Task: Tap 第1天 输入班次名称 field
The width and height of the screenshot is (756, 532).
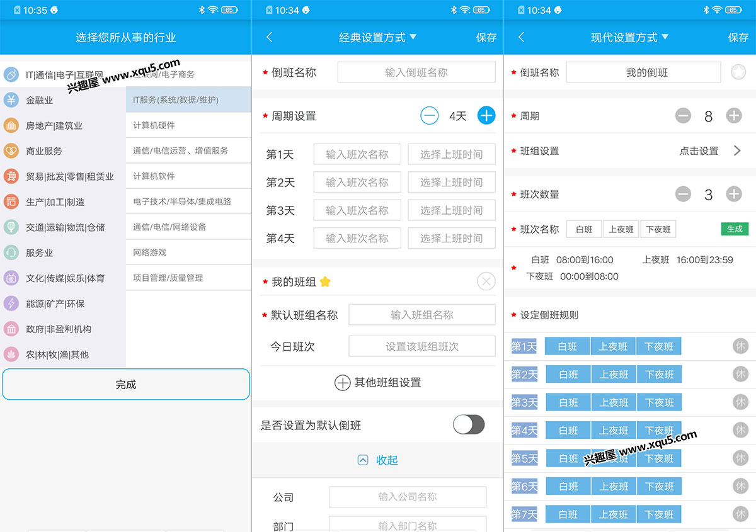Action: 357,154
